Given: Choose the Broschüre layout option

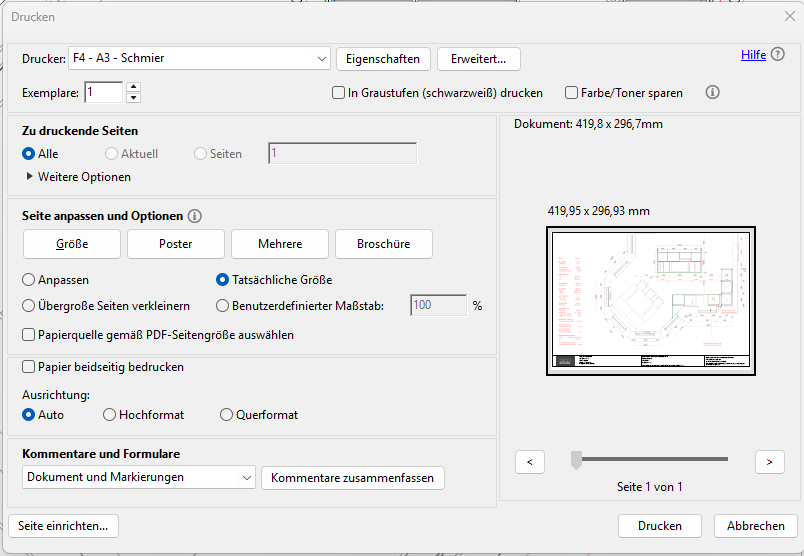Looking at the screenshot, I should click(x=383, y=244).
